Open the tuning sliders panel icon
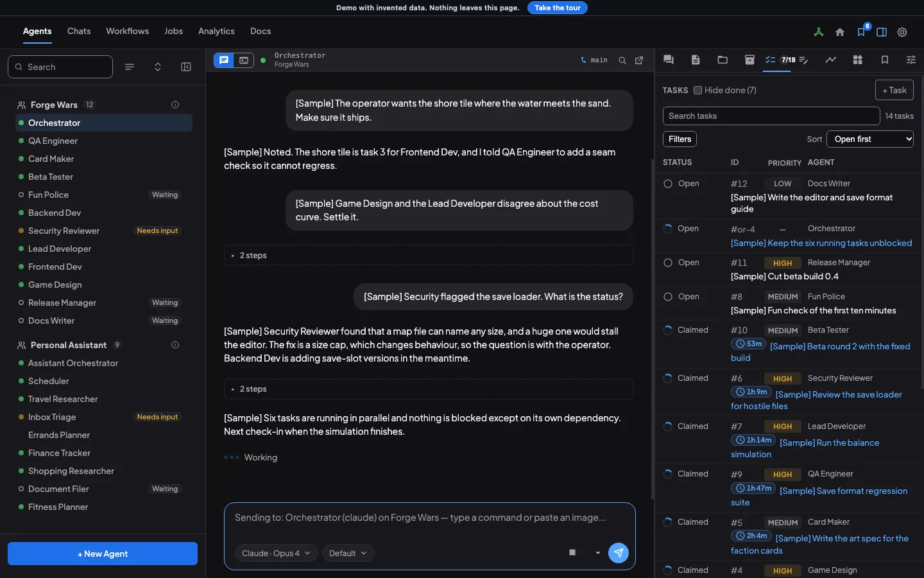924x578 pixels. click(911, 60)
